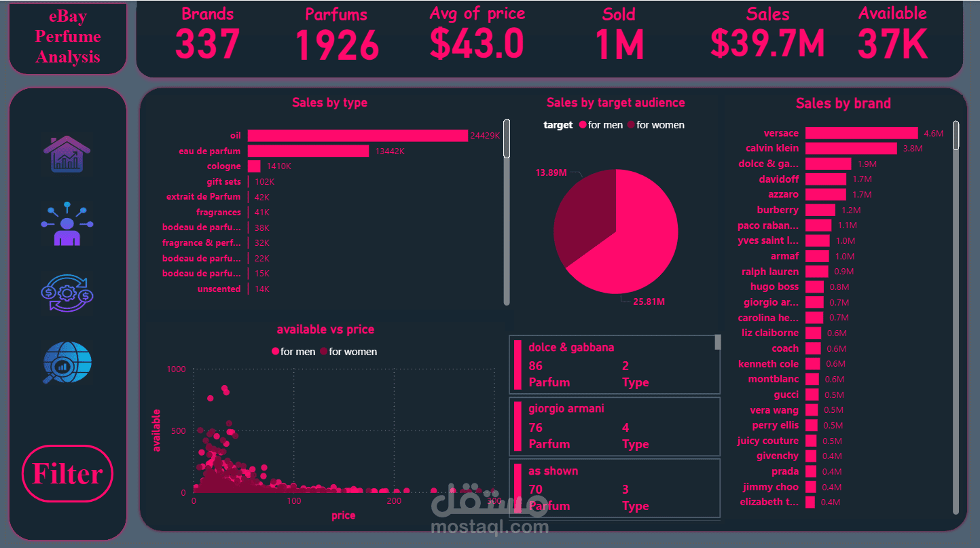Image resolution: width=980 pixels, height=548 pixels.
Task: Select the eau de parfum bar
Action: (x=308, y=151)
